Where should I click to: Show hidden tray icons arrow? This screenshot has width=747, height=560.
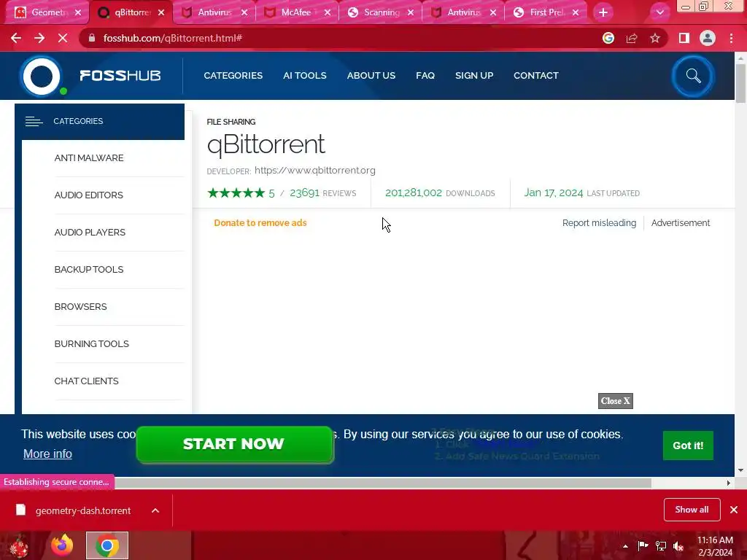(x=625, y=546)
